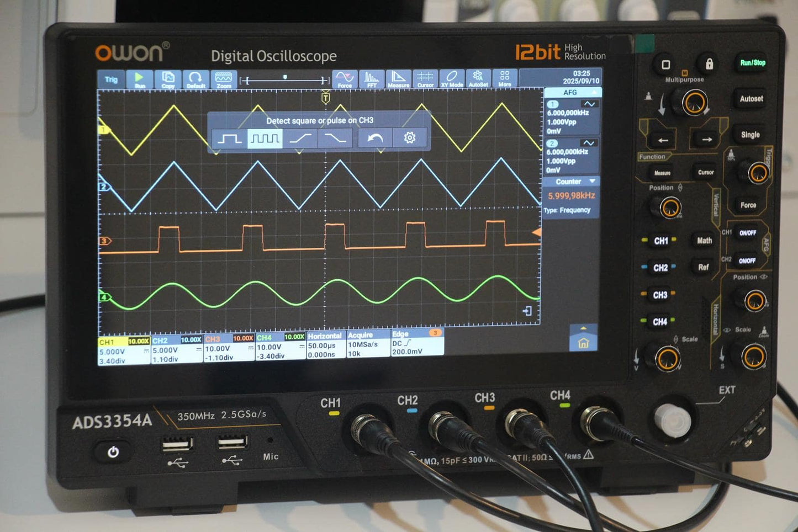Click the undo arrow in the detect dialog
Image resolution: width=798 pixels, height=532 pixels.
[376, 137]
